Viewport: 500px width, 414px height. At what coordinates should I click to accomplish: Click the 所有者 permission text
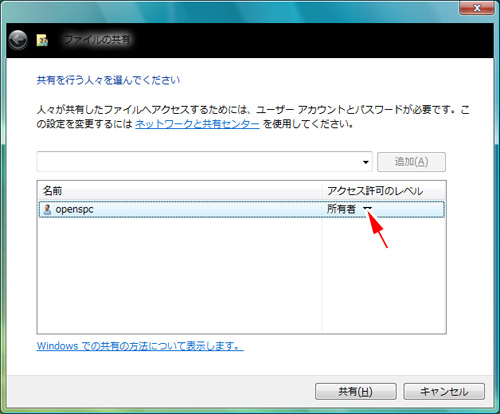click(x=341, y=209)
